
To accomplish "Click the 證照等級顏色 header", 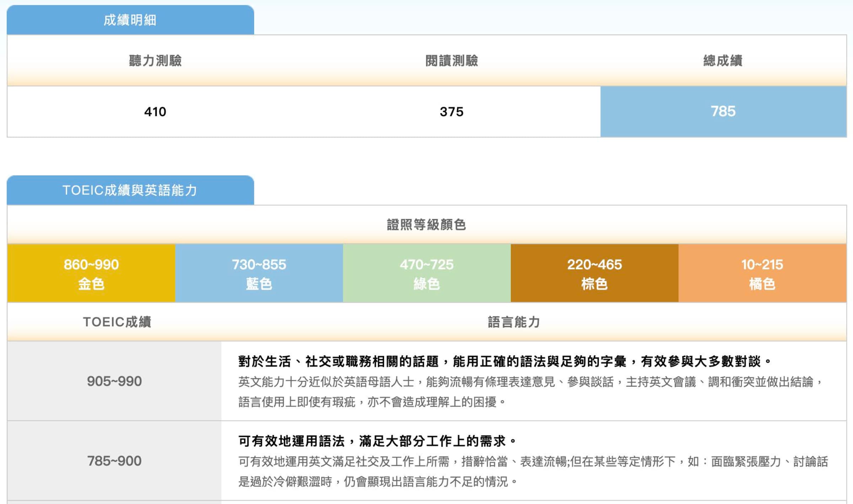I will (x=426, y=224).
